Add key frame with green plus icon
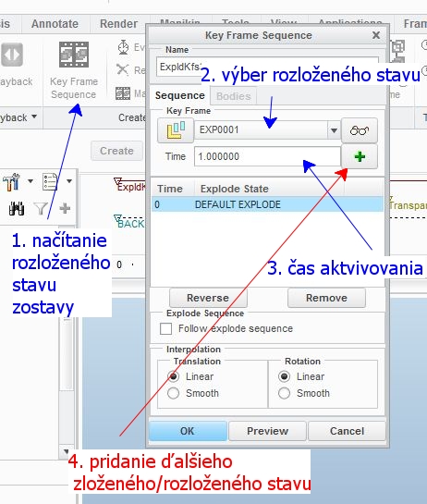This screenshot has height=504, width=427. tap(360, 156)
